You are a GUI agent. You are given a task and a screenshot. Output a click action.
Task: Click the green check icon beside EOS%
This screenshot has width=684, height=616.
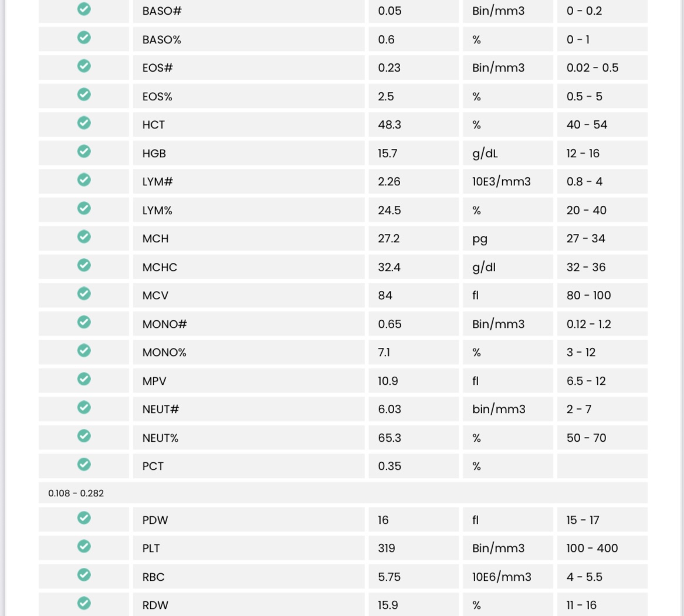coord(84,94)
